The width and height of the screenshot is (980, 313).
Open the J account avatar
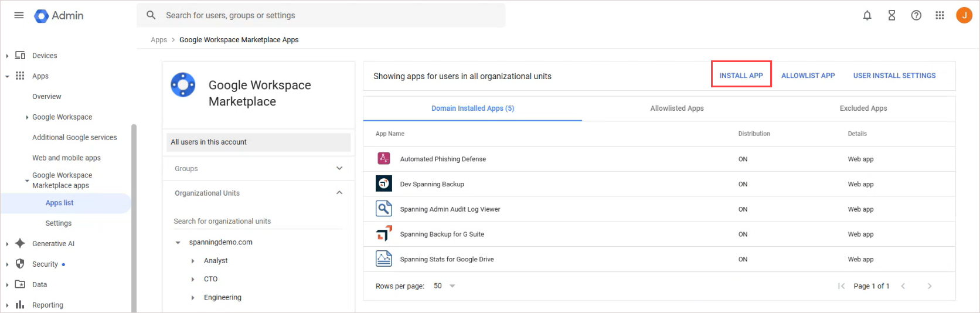(x=964, y=15)
